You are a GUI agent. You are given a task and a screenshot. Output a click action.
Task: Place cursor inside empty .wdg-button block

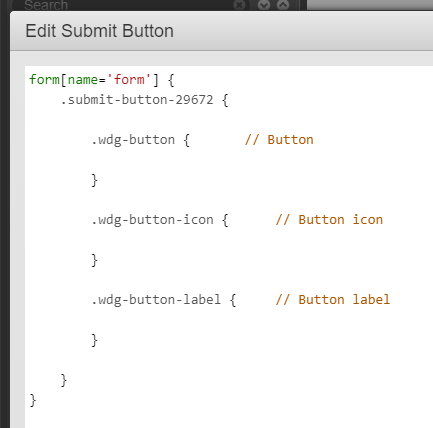pos(200,160)
